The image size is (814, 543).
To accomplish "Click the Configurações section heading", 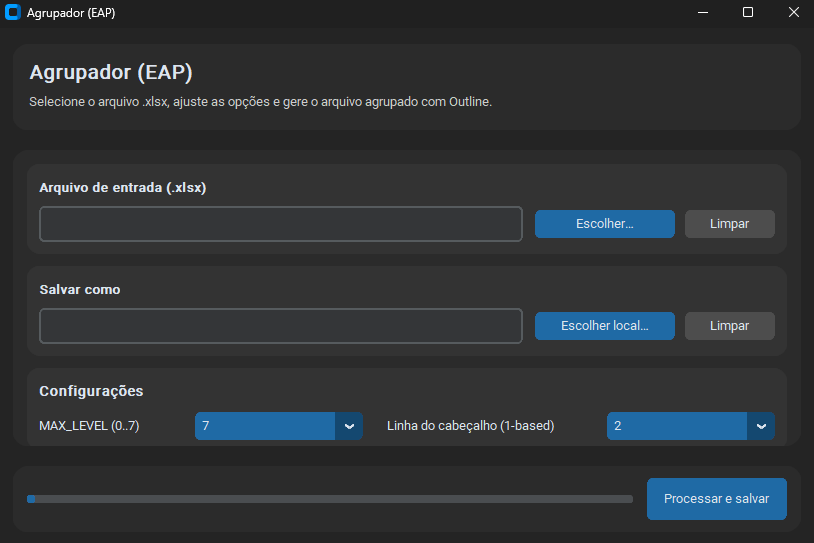I will [91, 391].
